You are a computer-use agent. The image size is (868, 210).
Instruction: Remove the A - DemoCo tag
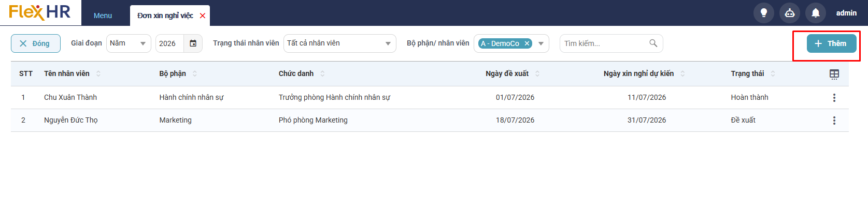pyautogui.click(x=527, y=43)
